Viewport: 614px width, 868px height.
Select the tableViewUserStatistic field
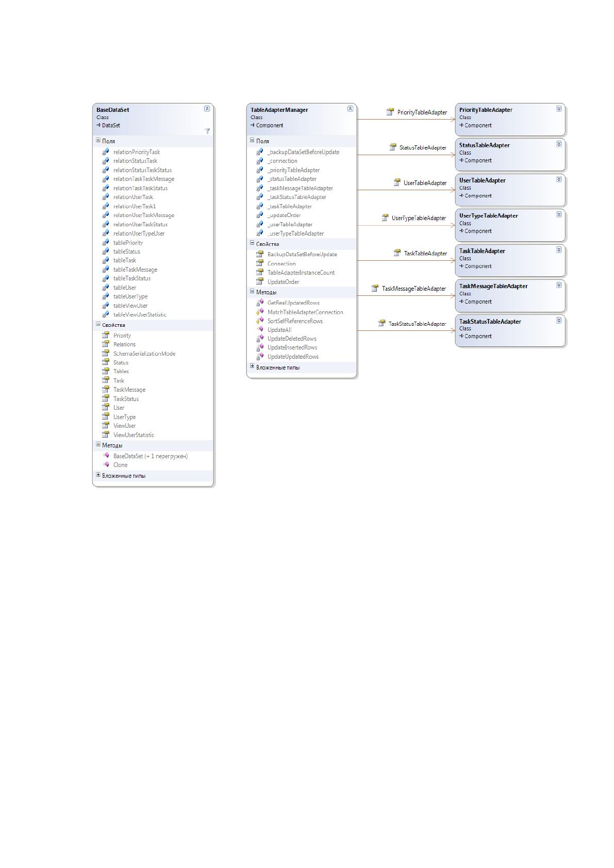140,314
